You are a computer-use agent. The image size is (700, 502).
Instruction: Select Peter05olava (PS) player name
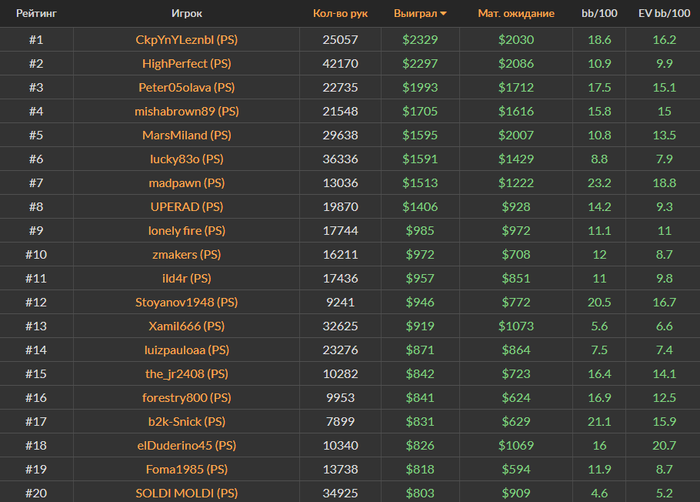[187, 88]
